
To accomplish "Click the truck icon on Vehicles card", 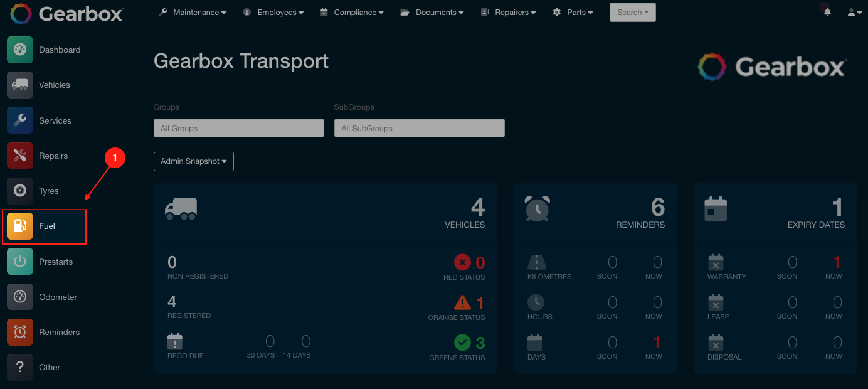I will click(x=181, y=208).
